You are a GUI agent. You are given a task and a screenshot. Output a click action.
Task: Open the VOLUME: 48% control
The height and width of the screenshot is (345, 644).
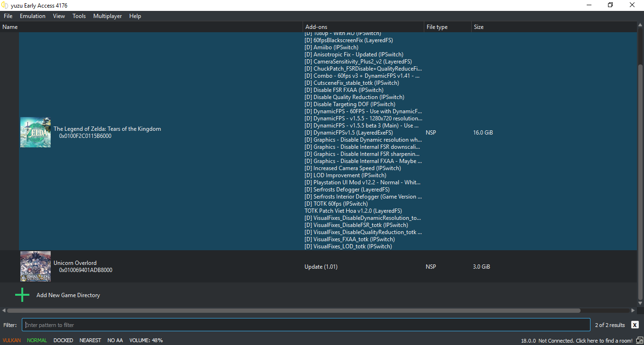(x=146, y=340)
